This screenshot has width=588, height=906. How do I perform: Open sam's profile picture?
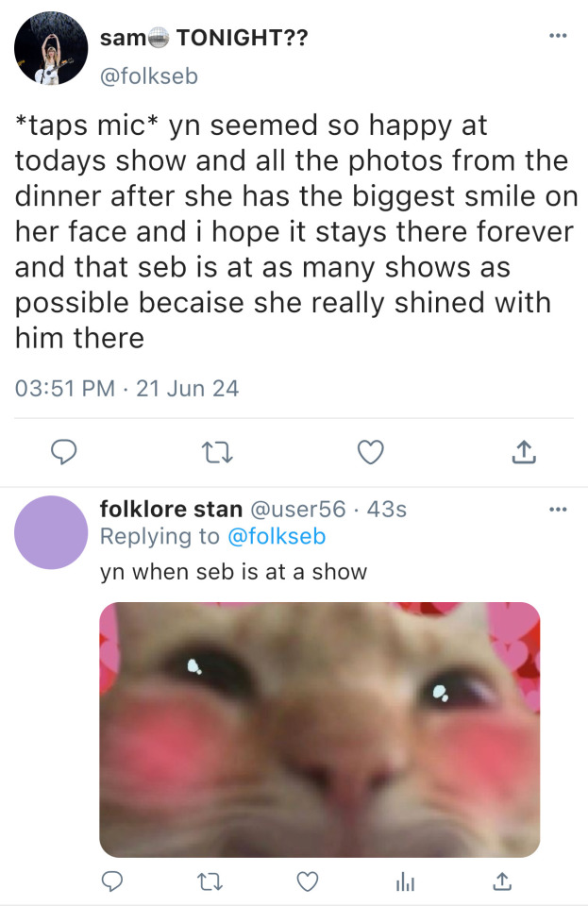(49, 49)
